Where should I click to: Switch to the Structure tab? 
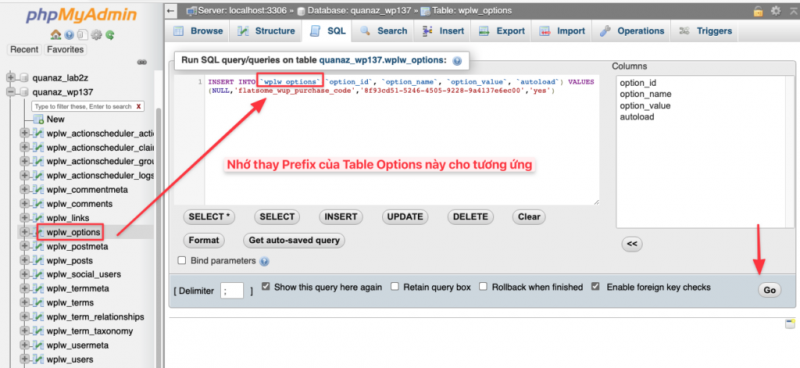pyautogui.click(x=267, y=31)
